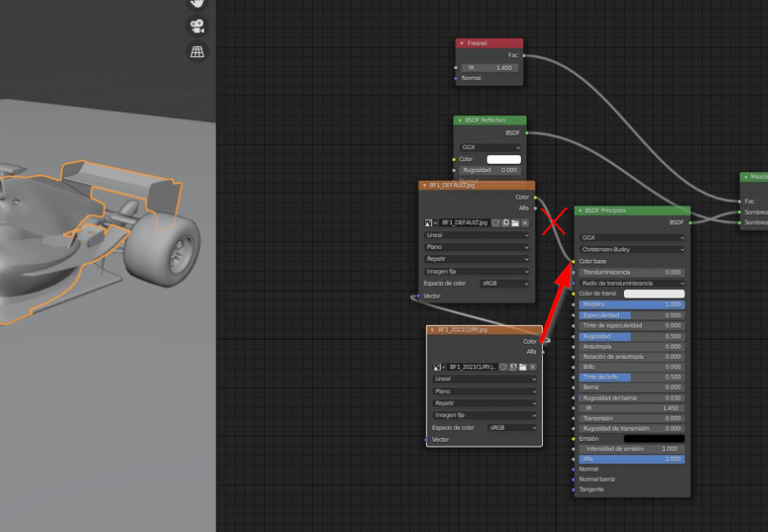Click Transmisión value field 0.000
Screen dimensions: 768x532
(x=632, y=419)
